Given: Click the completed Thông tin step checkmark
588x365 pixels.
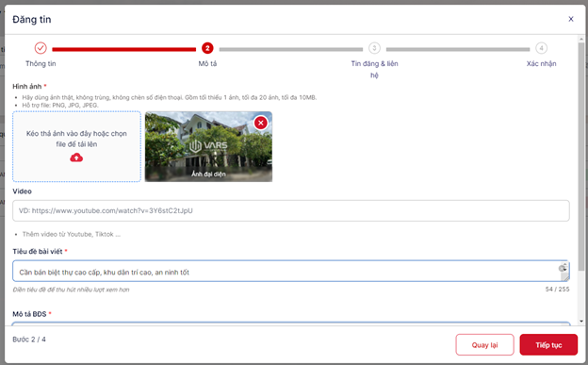Looking at the screenshot, I should 41,48.
